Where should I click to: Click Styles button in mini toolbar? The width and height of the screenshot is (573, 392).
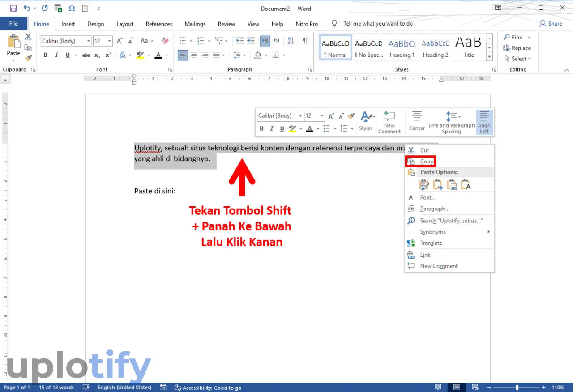click(366, 121)
